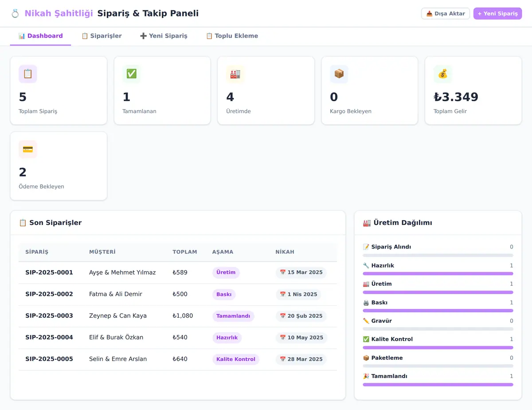Click the Dışa Aktar button

(x=446, y=14)
